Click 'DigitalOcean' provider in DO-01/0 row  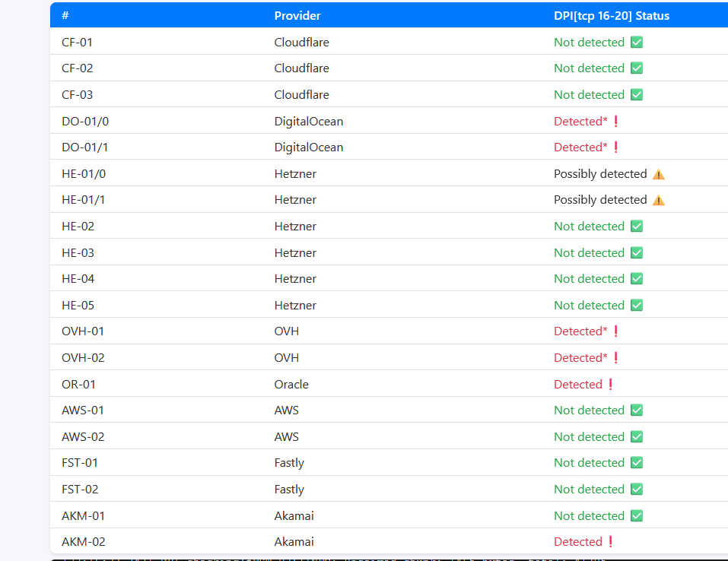(x=308, y=121)
